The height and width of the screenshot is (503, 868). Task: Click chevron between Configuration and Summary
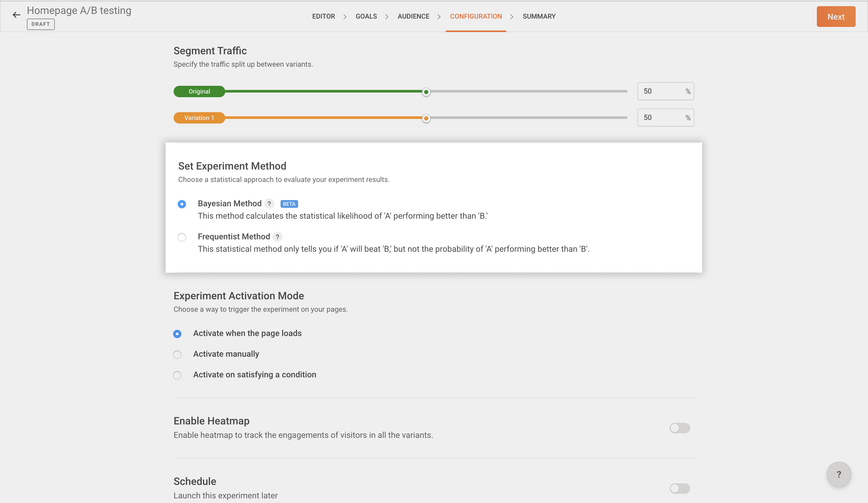pos(512,17)
